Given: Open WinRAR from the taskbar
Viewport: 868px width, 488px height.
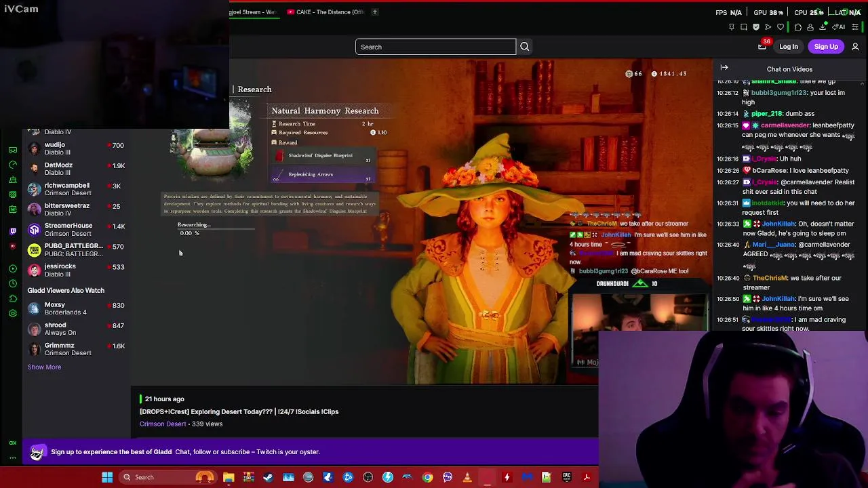Looking at the screenshot, I should (x=249, y=477).
